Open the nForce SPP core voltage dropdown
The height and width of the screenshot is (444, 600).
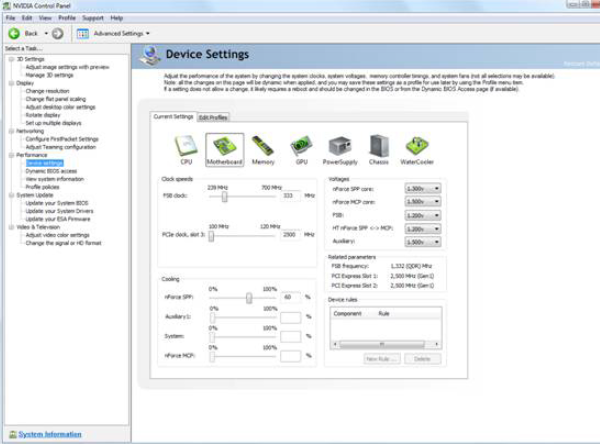(422, 188)
